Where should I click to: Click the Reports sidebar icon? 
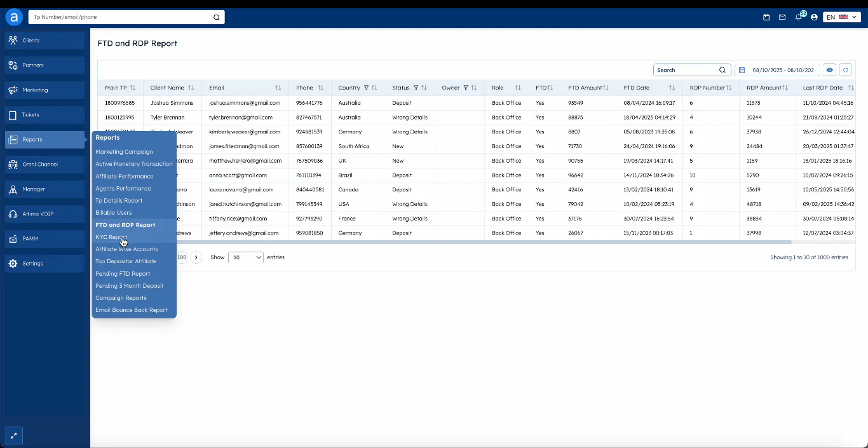click(13, 140)
